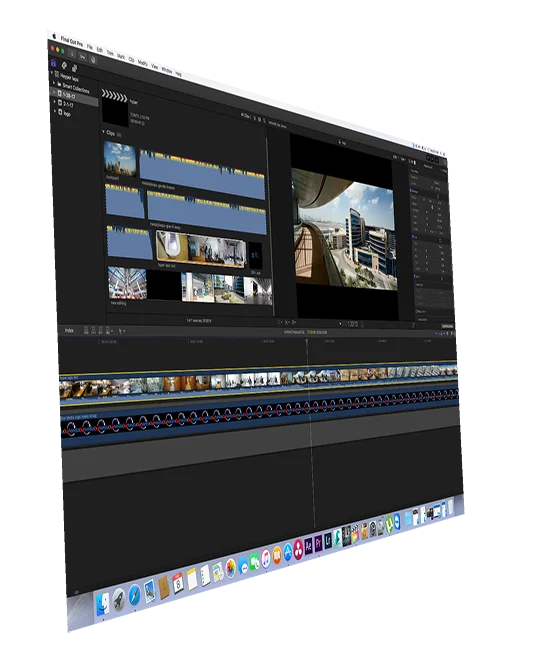Open the Photos and Audio sidebar

pos(64,65)
